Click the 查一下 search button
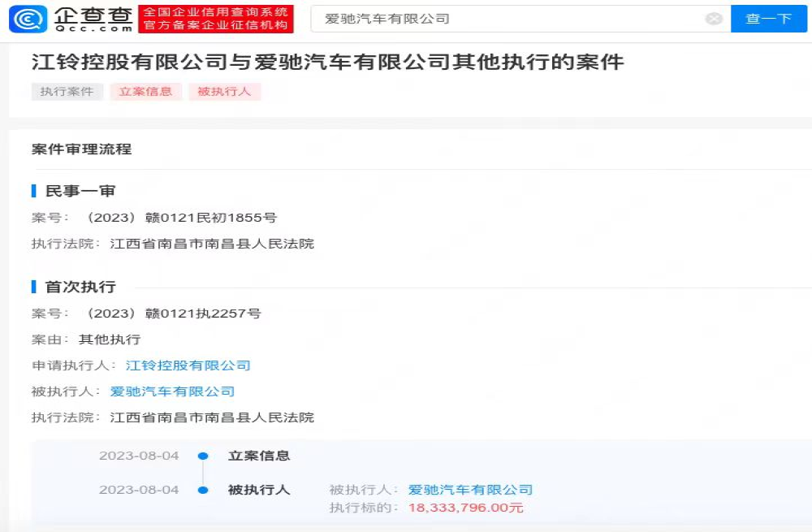The image size is (812, 532). [x=768, y=19]
